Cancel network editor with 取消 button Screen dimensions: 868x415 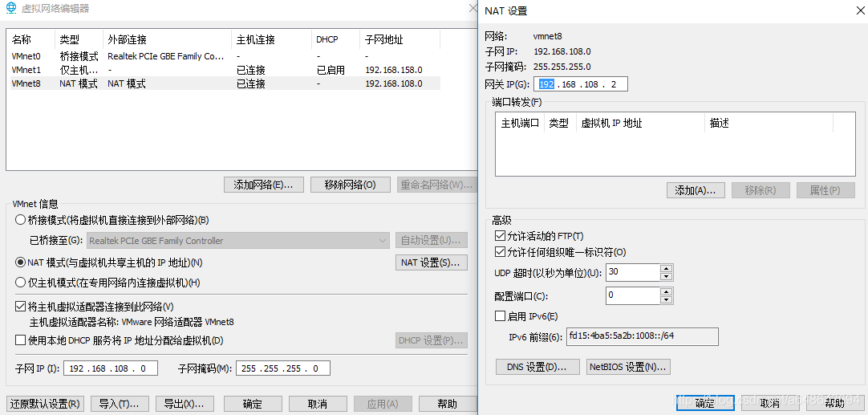click(x=318, y=404)
